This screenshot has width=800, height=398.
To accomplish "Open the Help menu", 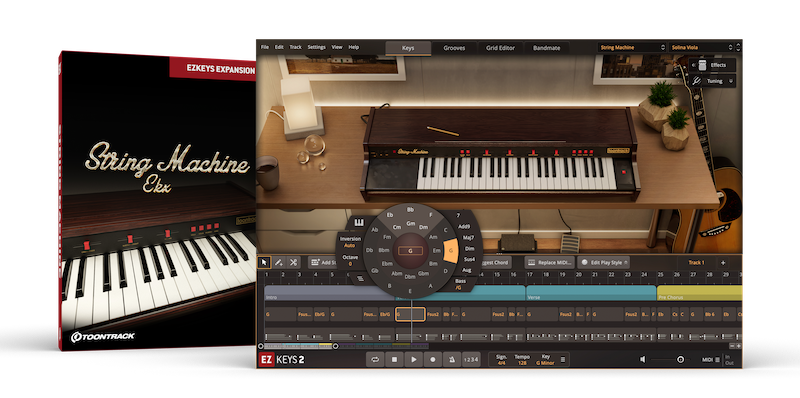I will click(354, 47).
